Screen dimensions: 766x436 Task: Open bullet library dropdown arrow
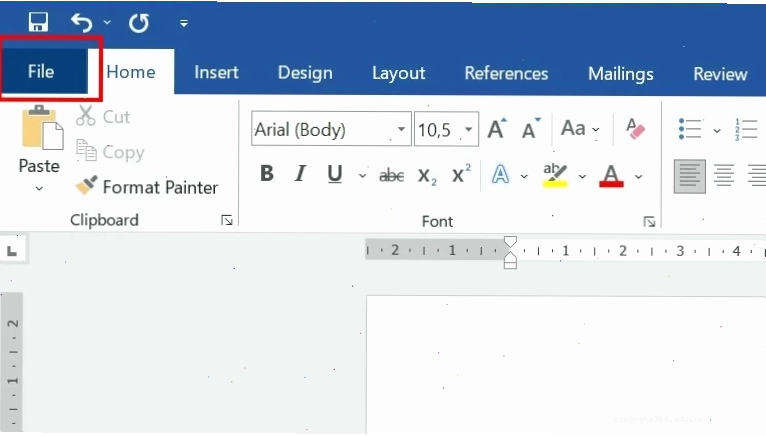click(x=717, y=131)
